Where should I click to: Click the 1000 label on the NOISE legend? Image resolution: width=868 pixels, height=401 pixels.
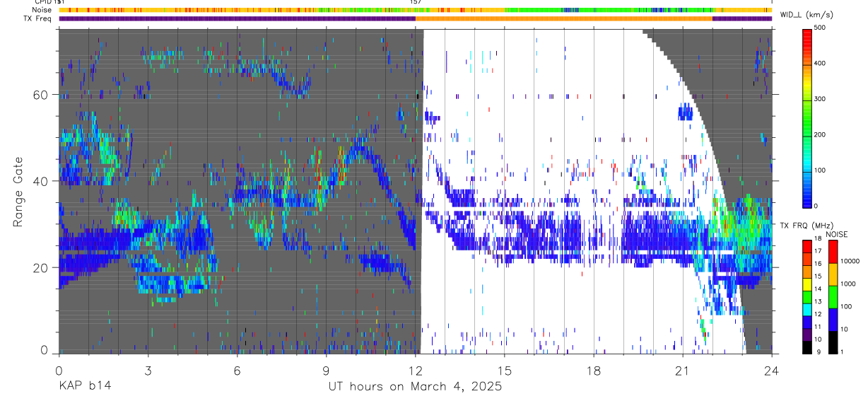[x=848, y=284]
